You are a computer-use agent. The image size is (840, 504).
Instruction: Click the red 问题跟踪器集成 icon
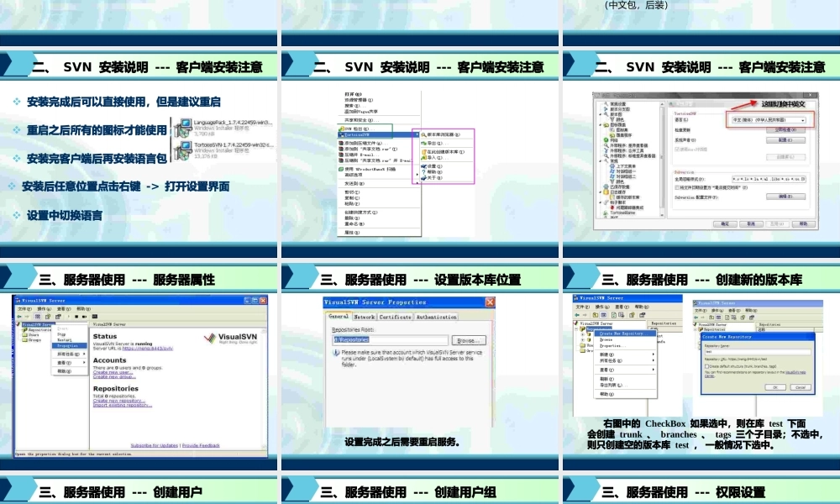tap(612, 207)
